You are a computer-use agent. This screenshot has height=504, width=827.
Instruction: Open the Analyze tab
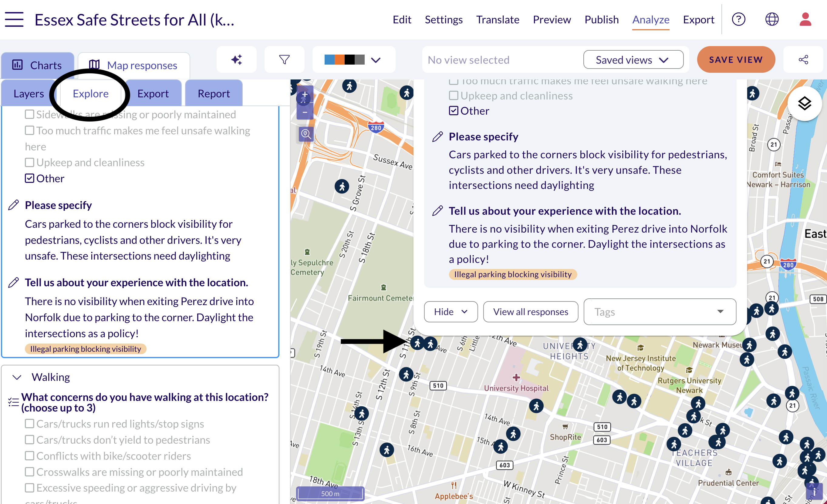(651, 19)
